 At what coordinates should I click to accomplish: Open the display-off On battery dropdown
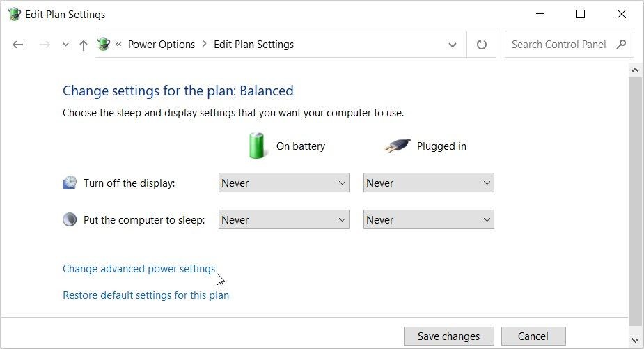click(284, 183)
